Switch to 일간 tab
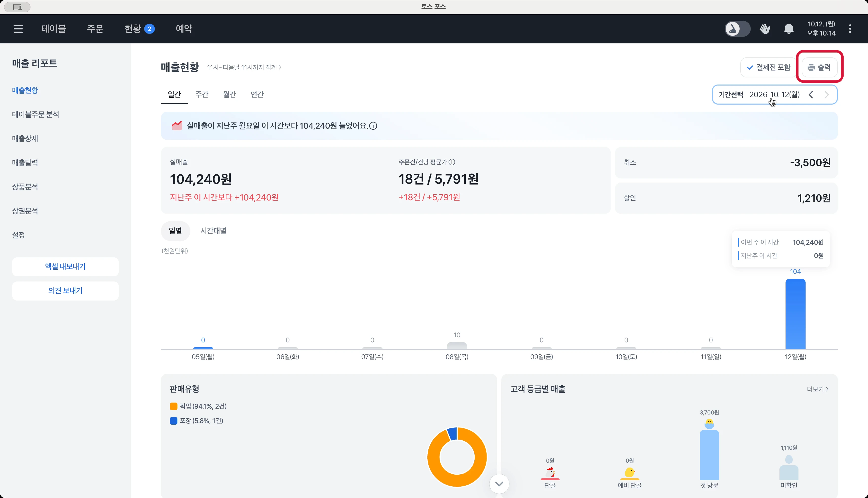The width and height of the screenshot is (868, 498). pyautogui.click(x=174, y=94)
